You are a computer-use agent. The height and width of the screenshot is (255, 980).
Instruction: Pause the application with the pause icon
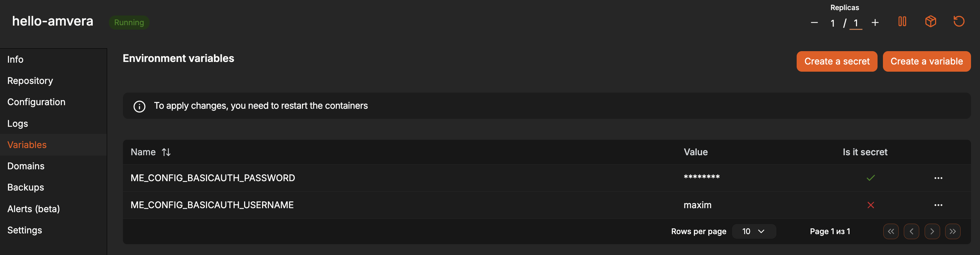click(x=902, y=21)
